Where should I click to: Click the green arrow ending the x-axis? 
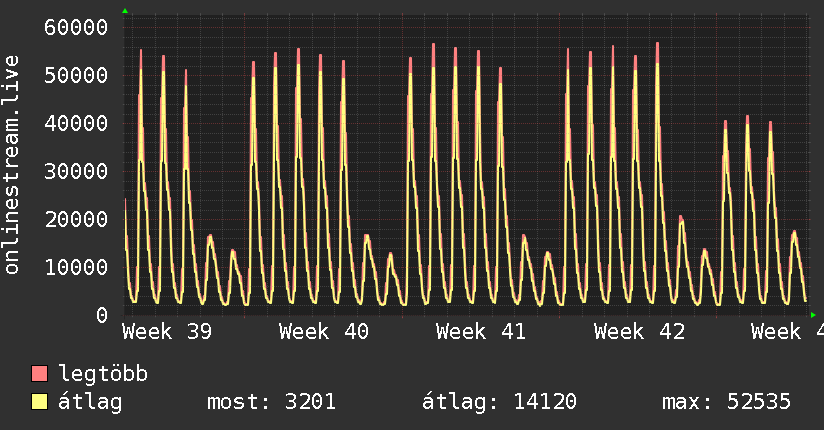pos(813,315)
